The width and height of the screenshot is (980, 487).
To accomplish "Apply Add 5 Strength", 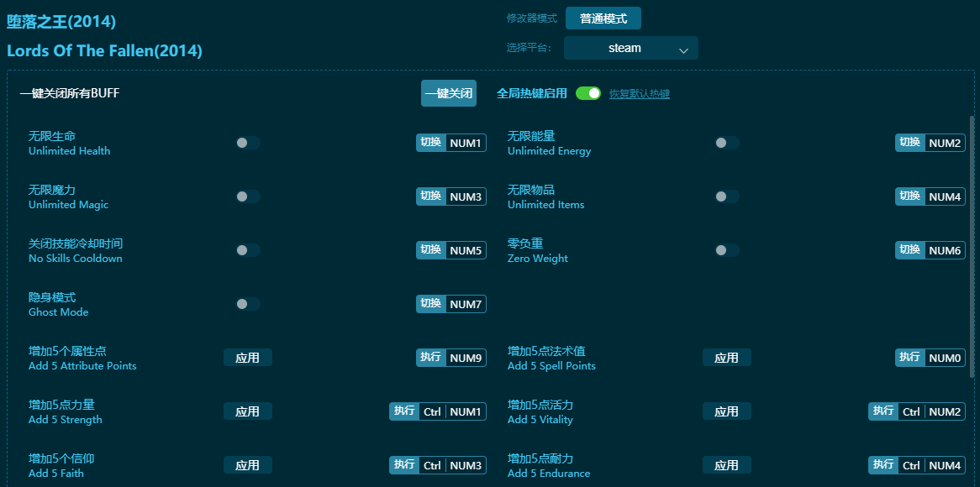I will [x=248, y=411].
